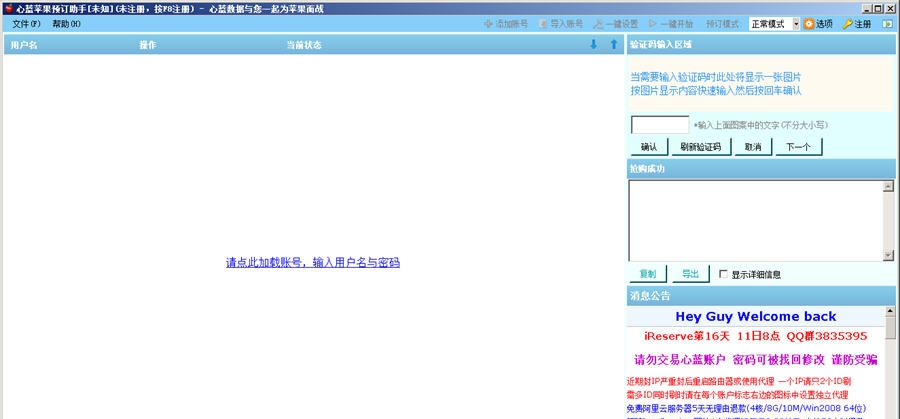Click the 当需要输入验证码时 hint text
Image resolution: width=900 pixels, height=419 pixels.
pos(716,77)
